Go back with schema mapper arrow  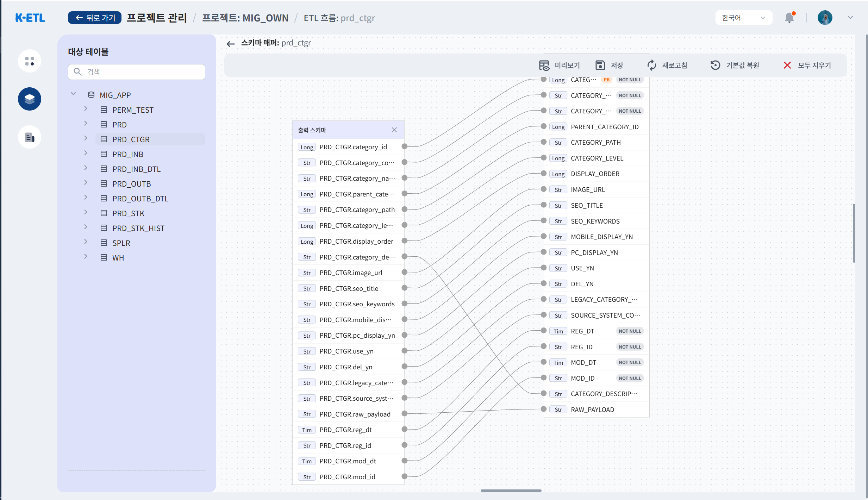pyautogui.click(x=231, y=44)
